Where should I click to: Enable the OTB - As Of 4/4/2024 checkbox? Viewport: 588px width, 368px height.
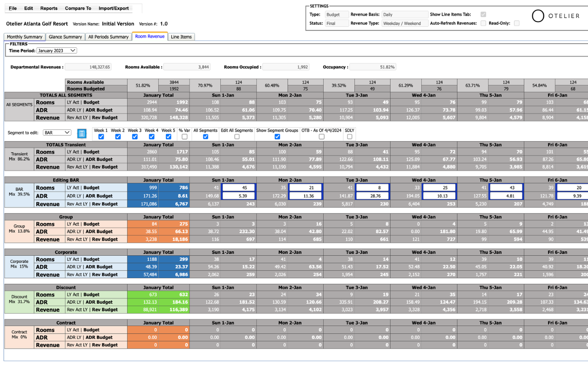322,137
